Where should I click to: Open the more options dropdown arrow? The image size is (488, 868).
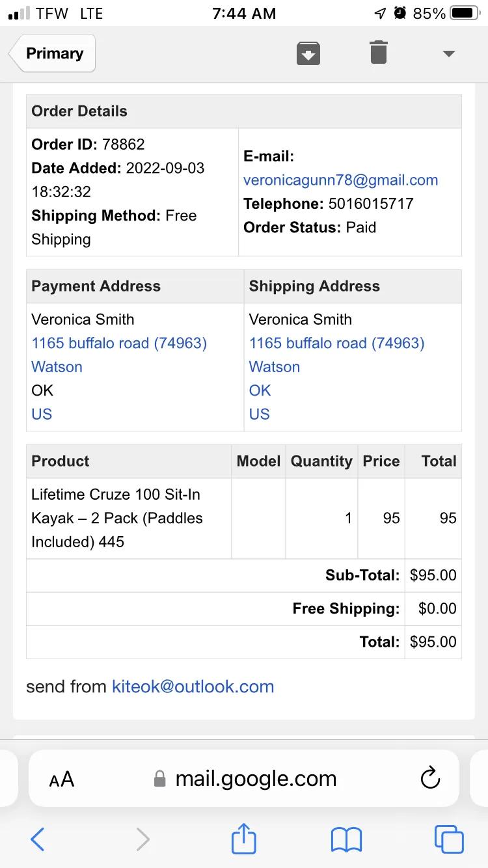tap(448, 54)
